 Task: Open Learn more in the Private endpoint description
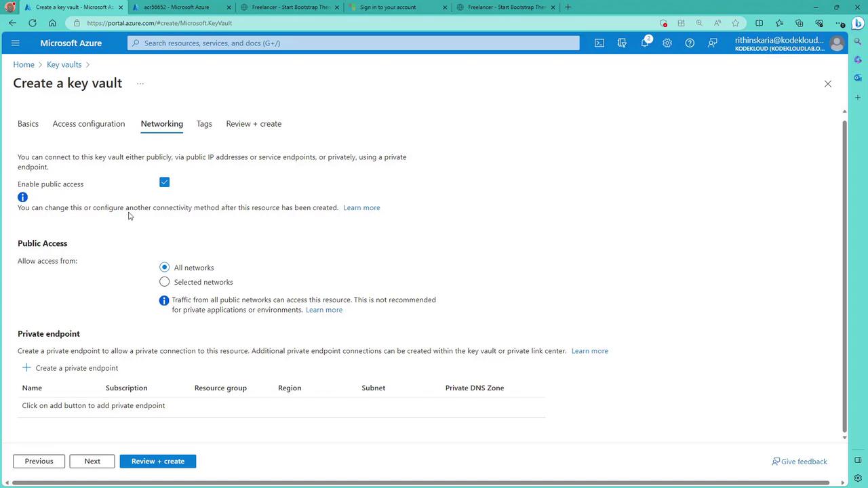point(590,351)
